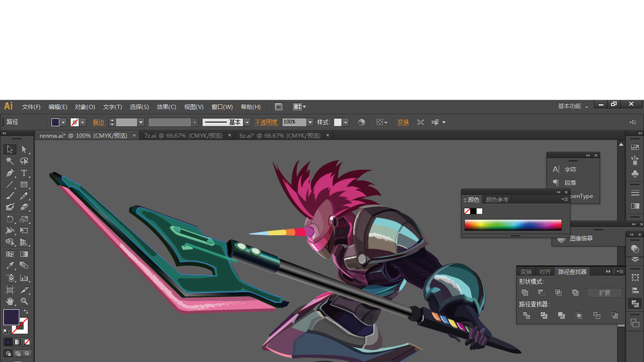Open Adobe Bridge (Br) button
Viewport: 644px width, 362px height.
pos(278,107)
